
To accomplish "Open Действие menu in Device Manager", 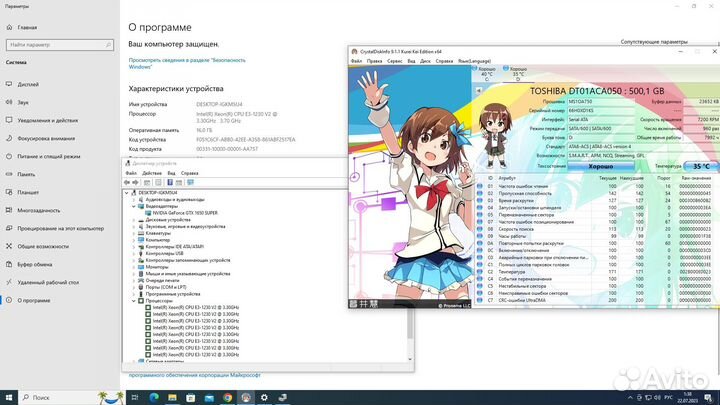I will point(152,173).
